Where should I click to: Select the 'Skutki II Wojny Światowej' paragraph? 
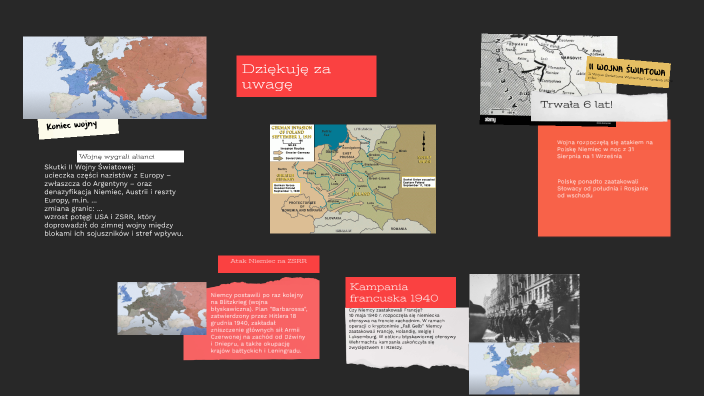click(114, 200)
